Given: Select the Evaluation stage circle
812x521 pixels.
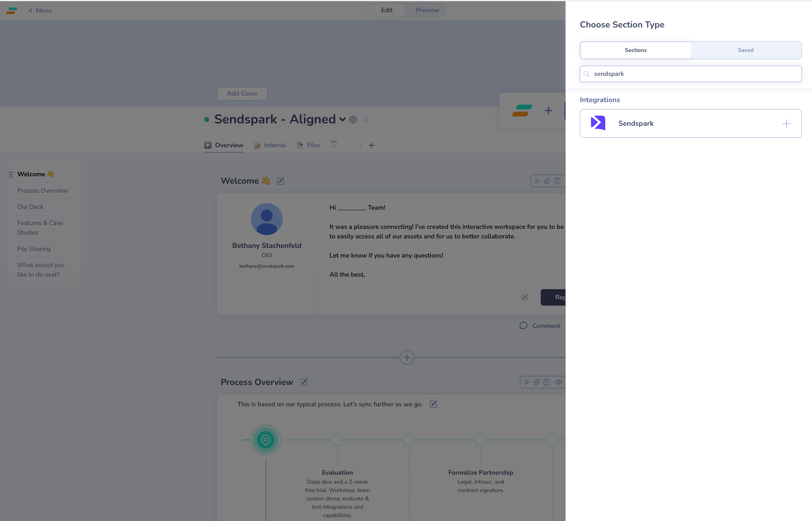Looking at the screenshot, I should 337,440.
